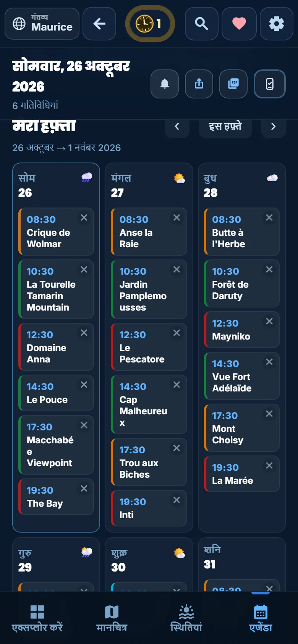This screenshot has height=644, width=298.
Task: Share the agenda with the share icon
Action: (199, 84)
